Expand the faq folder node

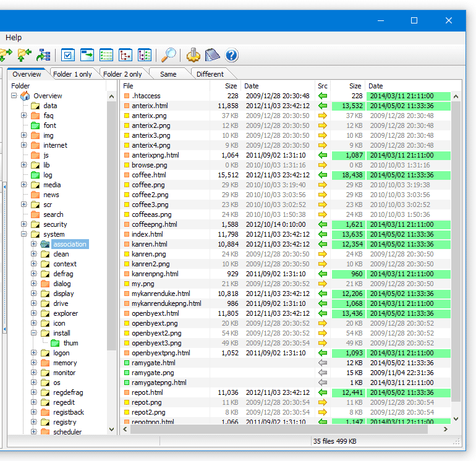tap(24, 116)
